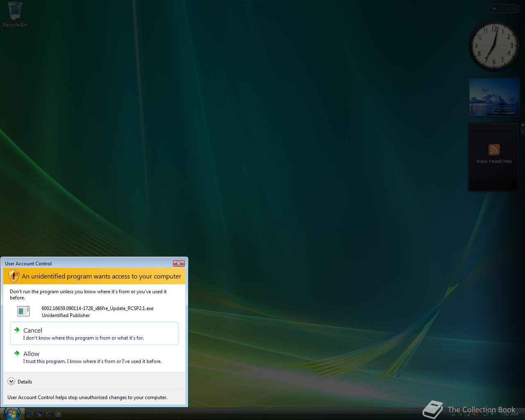Screen dimensions: 525x420
Task: Click the green arrow beside Allow
Action: 17,353
